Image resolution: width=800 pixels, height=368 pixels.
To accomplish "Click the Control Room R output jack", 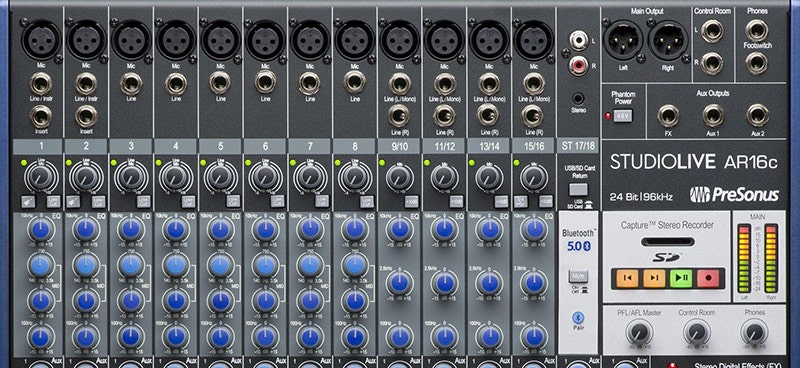I will point(712,63).
